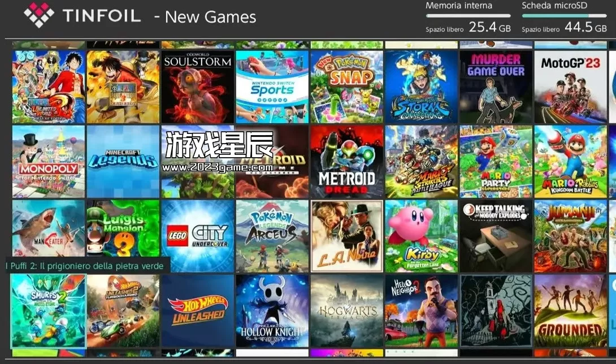The width and height of the screenshot is (616, 364).
Task: Open the Hogwarts Legacy game cover
Action: coord(346,311)
